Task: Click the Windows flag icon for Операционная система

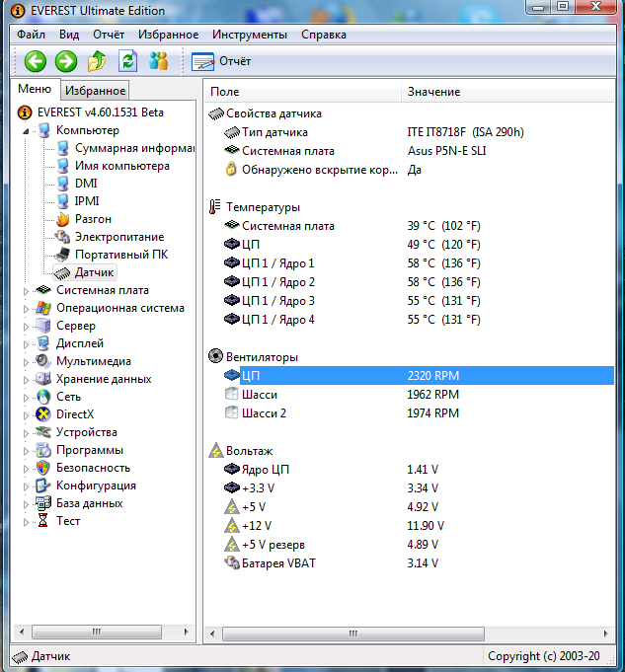Action: coord(43,308)
